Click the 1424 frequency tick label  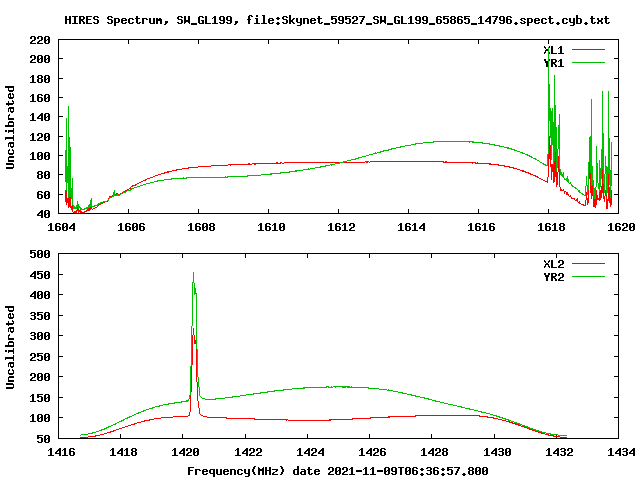click(x=310, y=452)
